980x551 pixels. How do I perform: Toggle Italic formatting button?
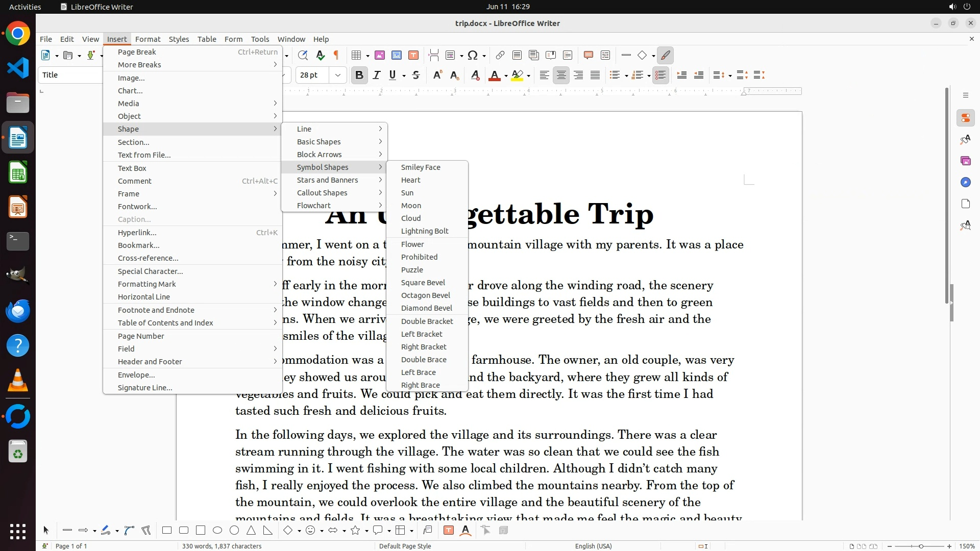[377, 75]
